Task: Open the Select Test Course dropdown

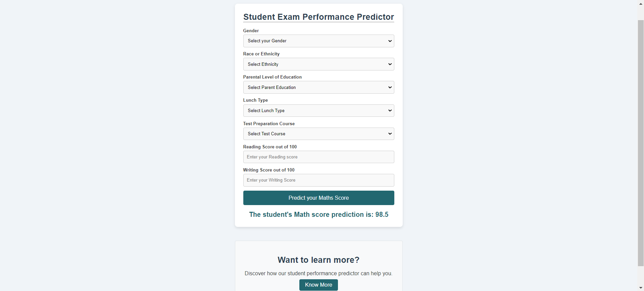Action: point(318,134)
